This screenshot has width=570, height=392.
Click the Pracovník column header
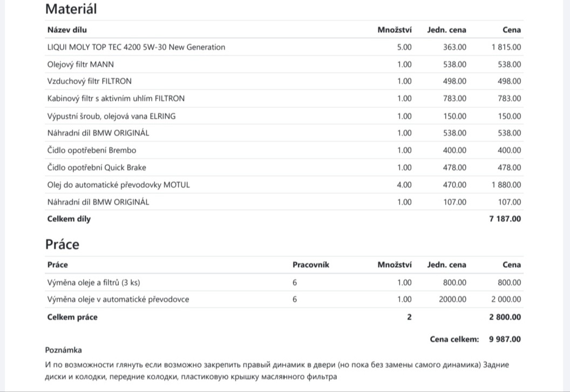coord(311,265)
